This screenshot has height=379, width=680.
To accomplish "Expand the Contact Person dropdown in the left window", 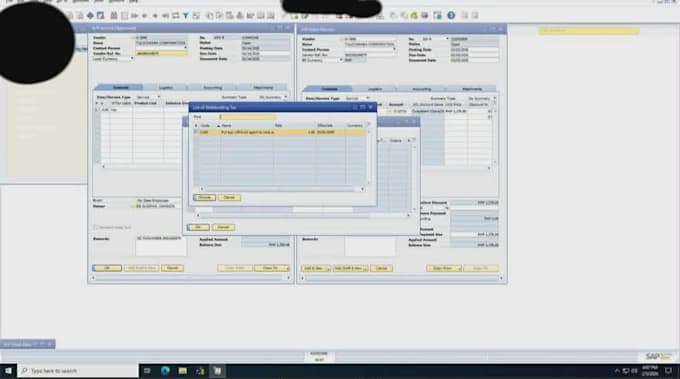I will click(185, 48).
